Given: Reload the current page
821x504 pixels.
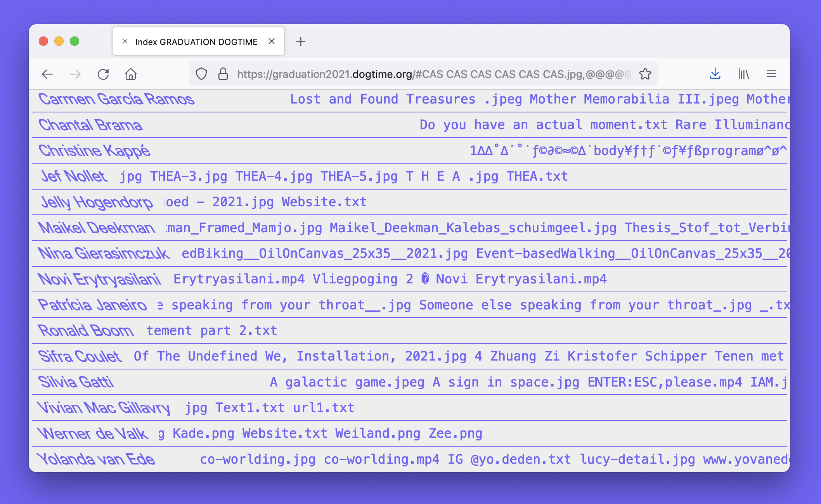Looking at the screenshot, I should (x=103, y=74).
